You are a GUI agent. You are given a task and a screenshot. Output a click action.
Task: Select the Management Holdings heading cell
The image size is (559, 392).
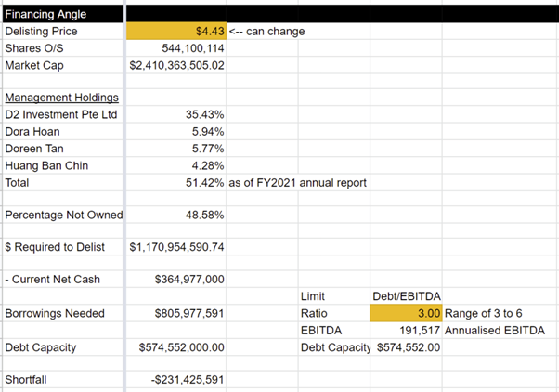coord(61,98)
